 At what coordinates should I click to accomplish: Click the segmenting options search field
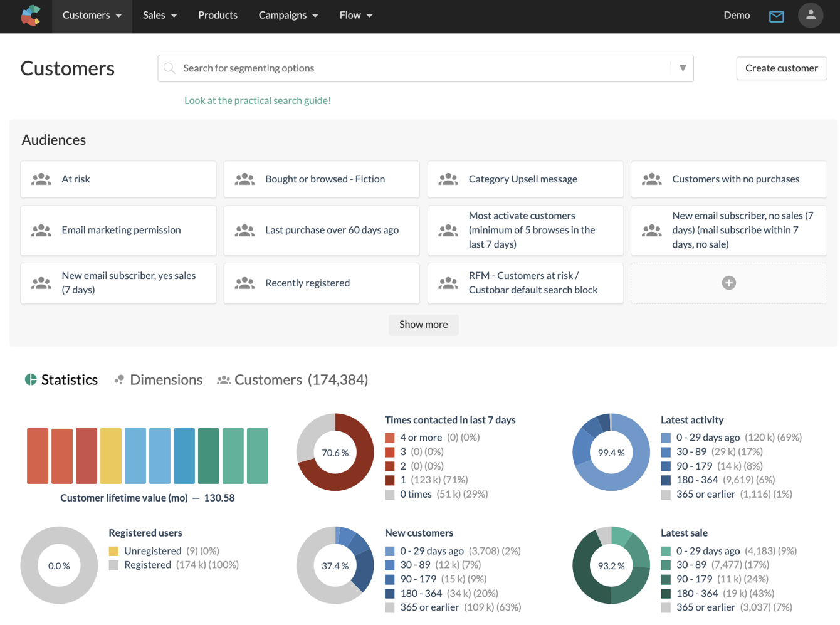426,68
